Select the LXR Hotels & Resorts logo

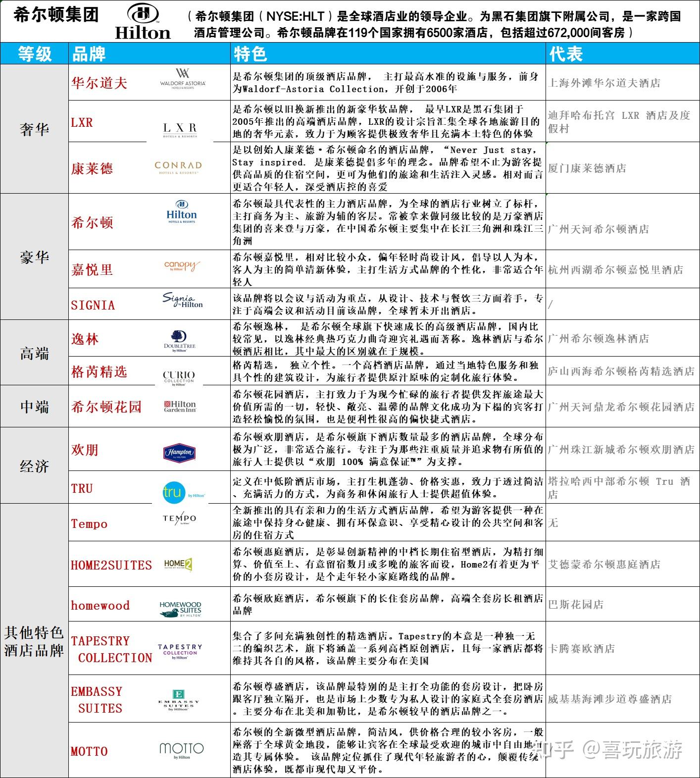180,130
